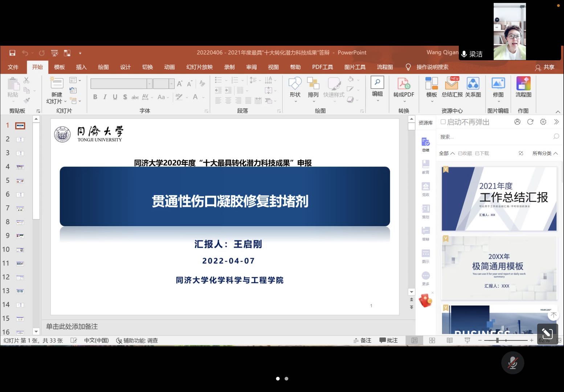Apply bold formatting B
Viewport: 564px width, 392px height.
point(95,97)
